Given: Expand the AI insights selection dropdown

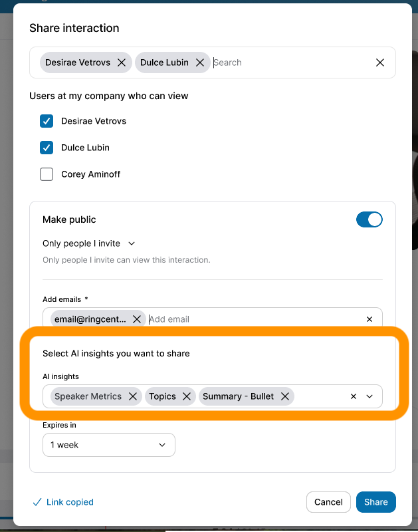Looking at the screenshot, I should 369,396.
